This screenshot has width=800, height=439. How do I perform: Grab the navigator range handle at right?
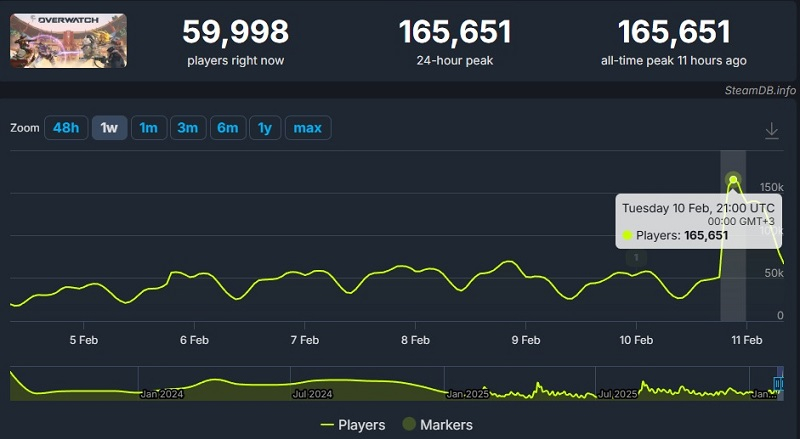point(778,383)
